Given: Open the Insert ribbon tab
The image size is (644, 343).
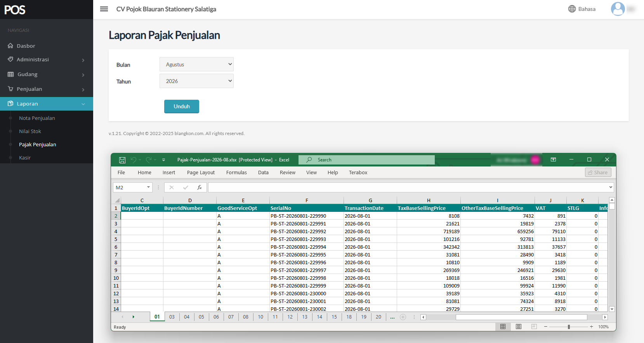Looking at the screenshot, I should 169,173.
